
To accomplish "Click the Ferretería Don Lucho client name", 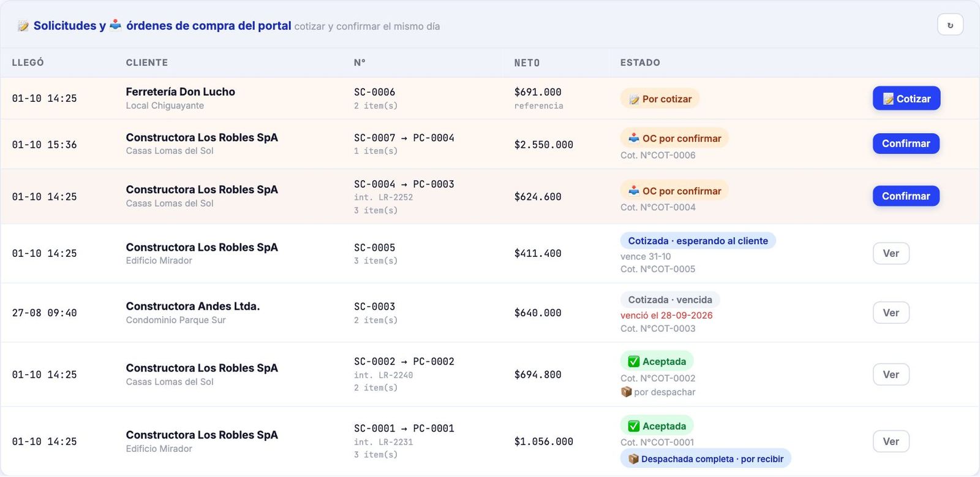I will [x=181, y=92].
